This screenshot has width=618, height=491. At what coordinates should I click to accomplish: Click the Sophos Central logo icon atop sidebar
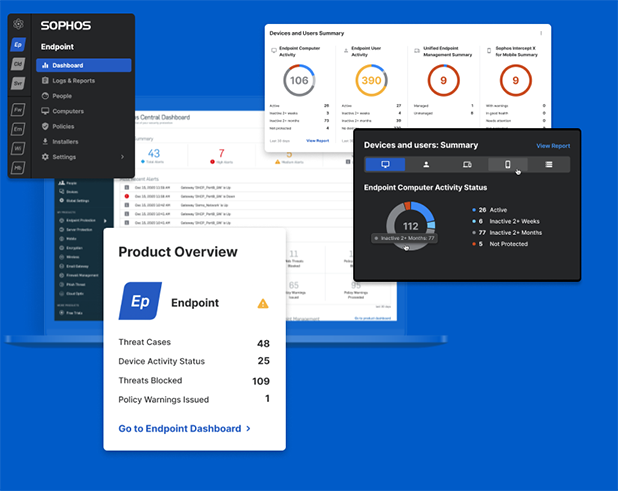tap(18, 23)
